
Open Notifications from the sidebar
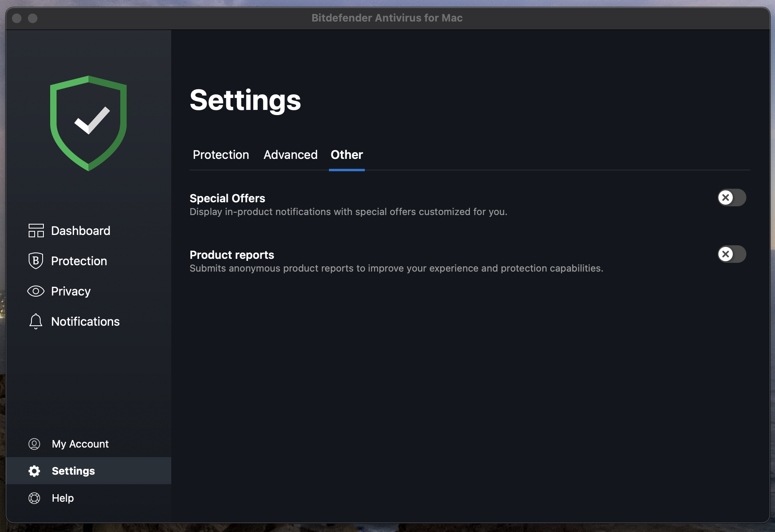(85, 321)
